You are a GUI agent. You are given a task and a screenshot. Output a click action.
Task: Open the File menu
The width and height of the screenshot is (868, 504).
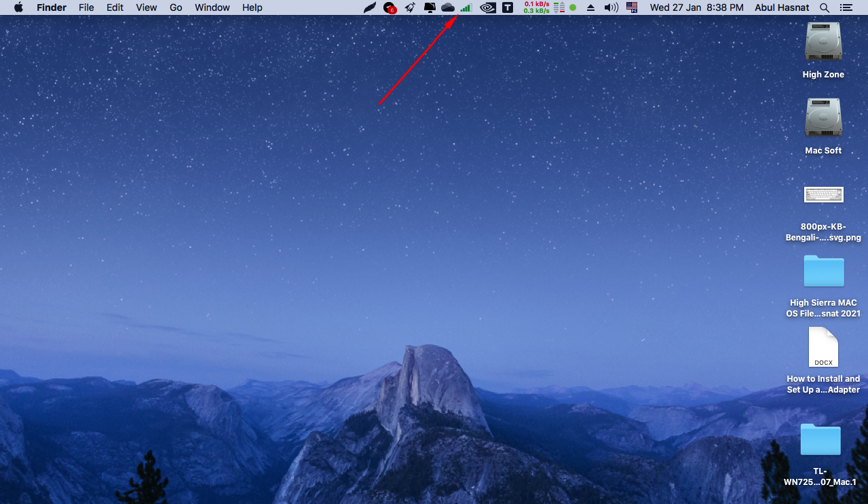(86, 7)
